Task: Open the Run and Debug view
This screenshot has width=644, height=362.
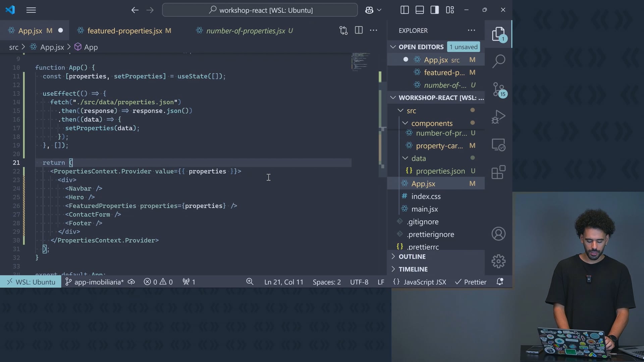Action: coord(498,117)
